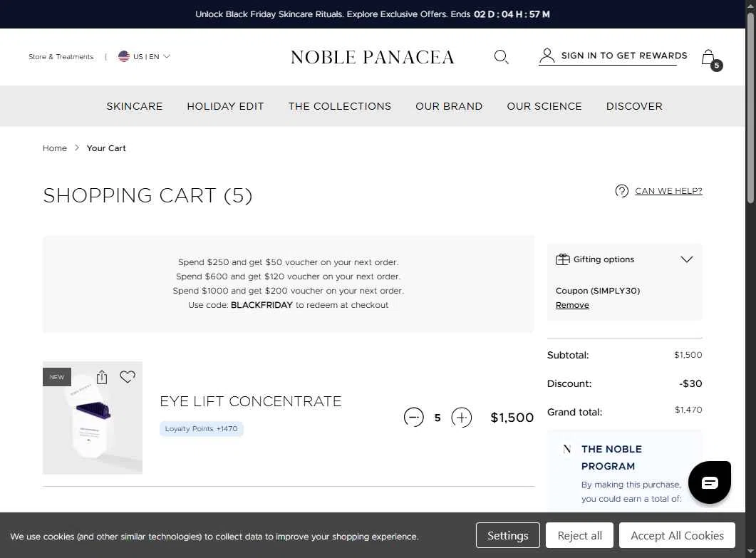Open the HOLIDAY EDIT menu

(x=225, y=106)
